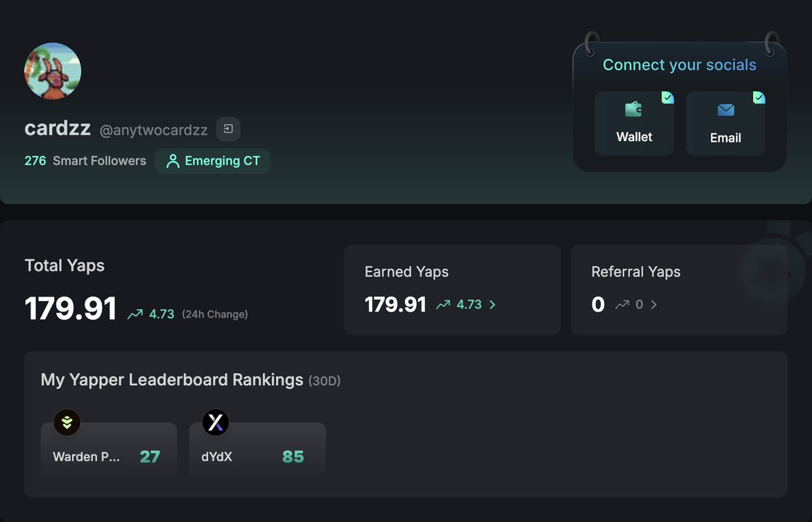Click the Connect your socials heading
The image size is (812, 522).
(679, 65)
